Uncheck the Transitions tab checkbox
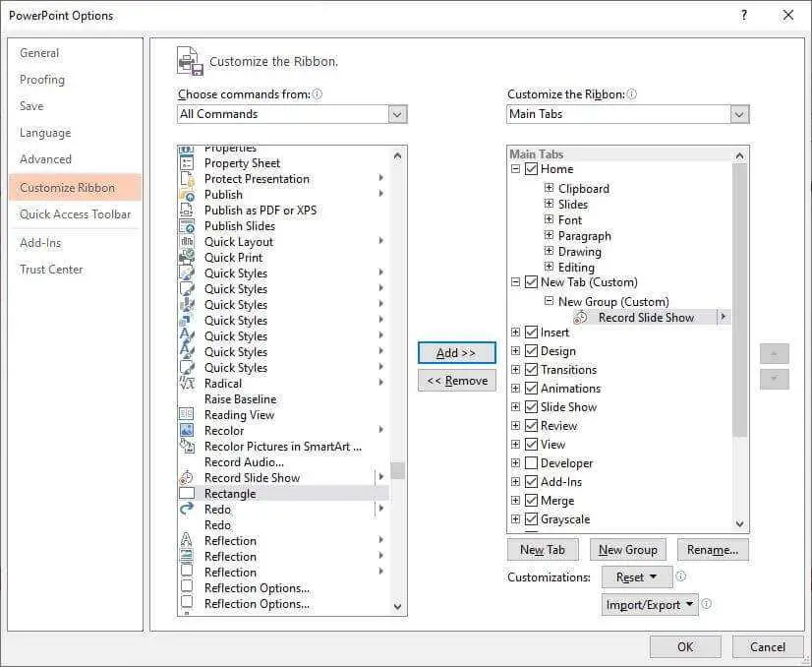The width and height of the screenshot is (812, 667). (531, 370)
